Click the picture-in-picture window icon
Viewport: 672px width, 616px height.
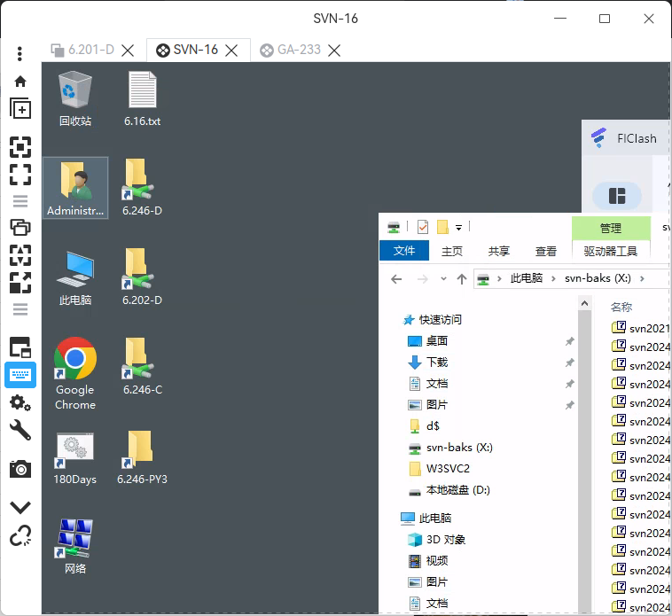[20, 347]
